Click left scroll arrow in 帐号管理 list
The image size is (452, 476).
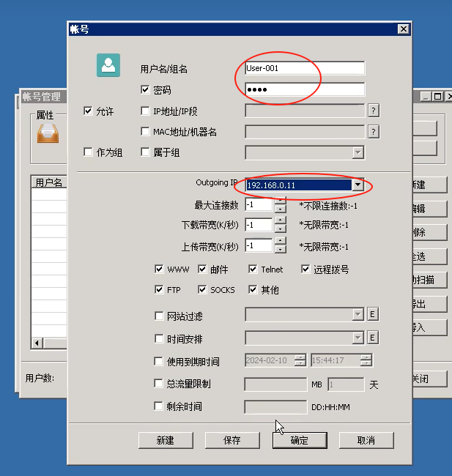[x=37, y=343]
